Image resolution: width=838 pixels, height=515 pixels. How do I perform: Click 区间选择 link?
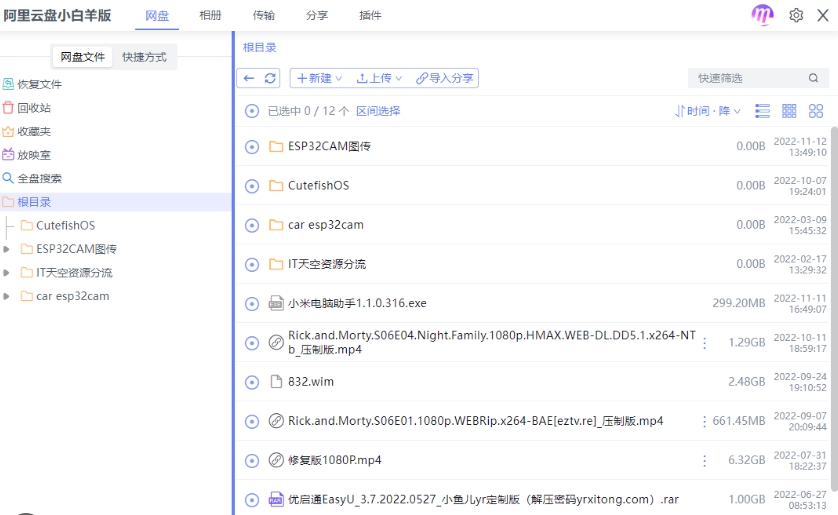(x=378, y=111)
